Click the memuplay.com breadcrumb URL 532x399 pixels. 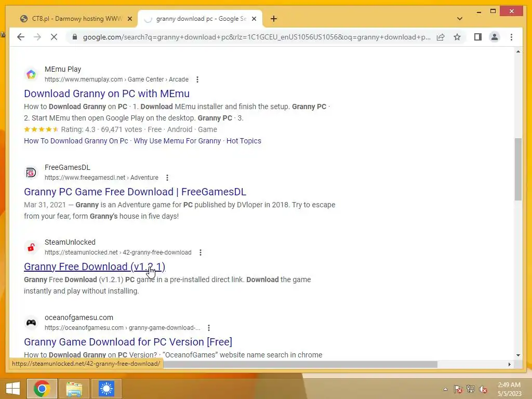(116, 79)
